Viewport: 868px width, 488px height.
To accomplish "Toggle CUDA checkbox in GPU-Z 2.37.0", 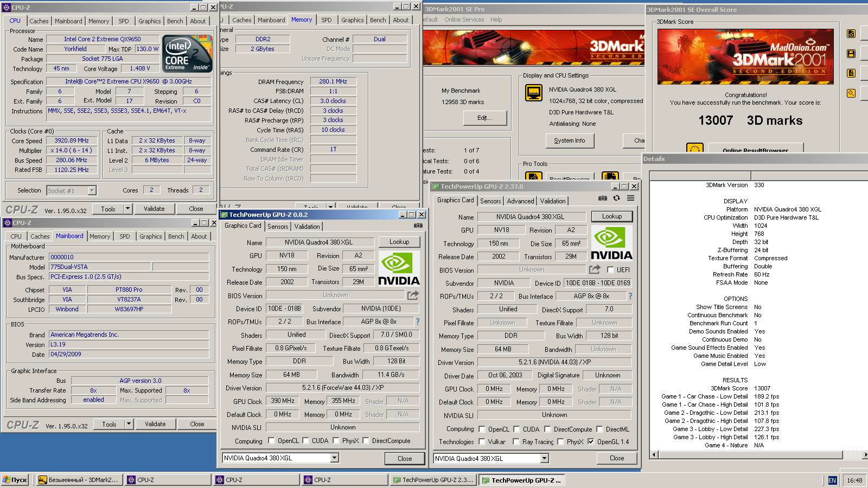I will point(516,429).
